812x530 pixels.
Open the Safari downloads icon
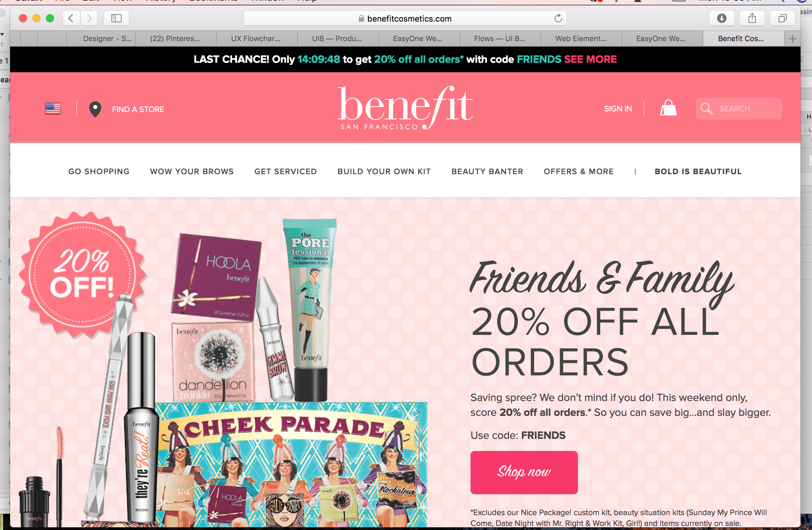[721, 18]
